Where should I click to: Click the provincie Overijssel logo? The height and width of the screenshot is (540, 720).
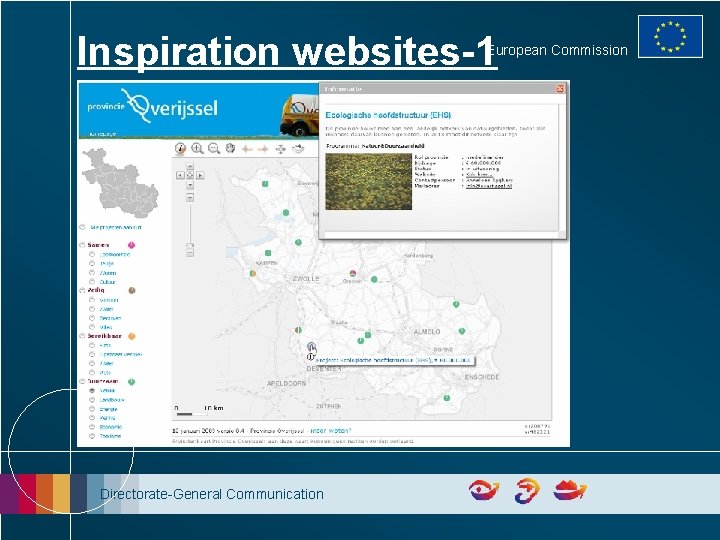pos(153,107)
